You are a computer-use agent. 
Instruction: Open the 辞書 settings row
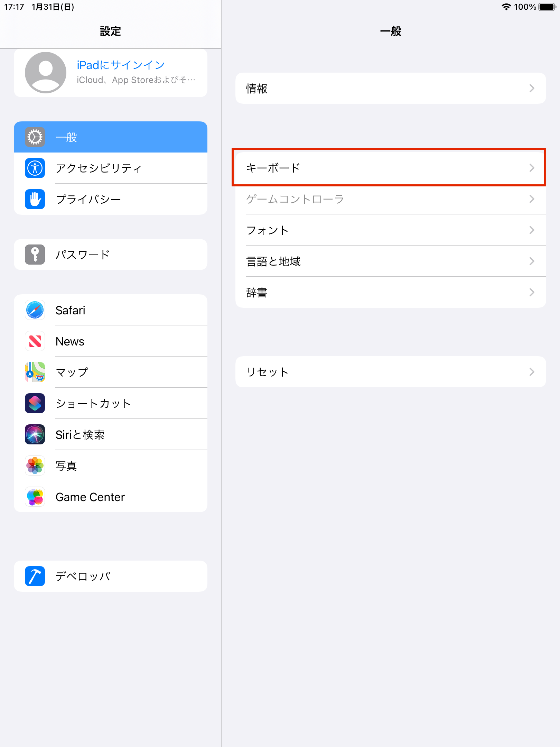[391, 292]
